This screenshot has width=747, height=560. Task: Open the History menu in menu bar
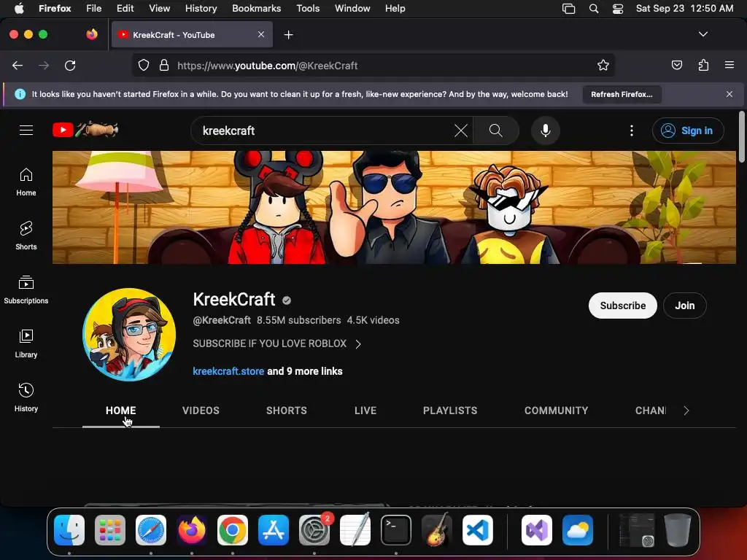tap(201, 9)
